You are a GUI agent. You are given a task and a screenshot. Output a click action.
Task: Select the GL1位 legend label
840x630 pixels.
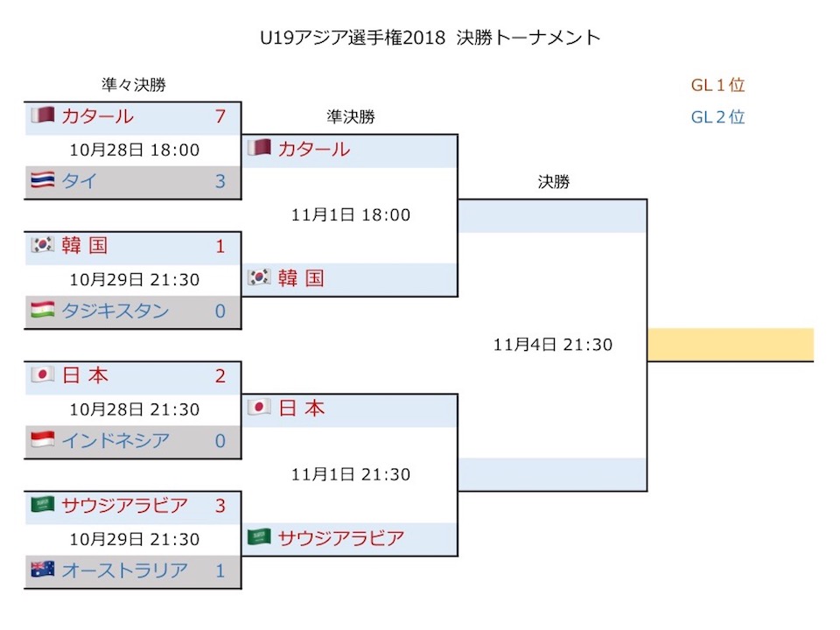tap(717, 85)
